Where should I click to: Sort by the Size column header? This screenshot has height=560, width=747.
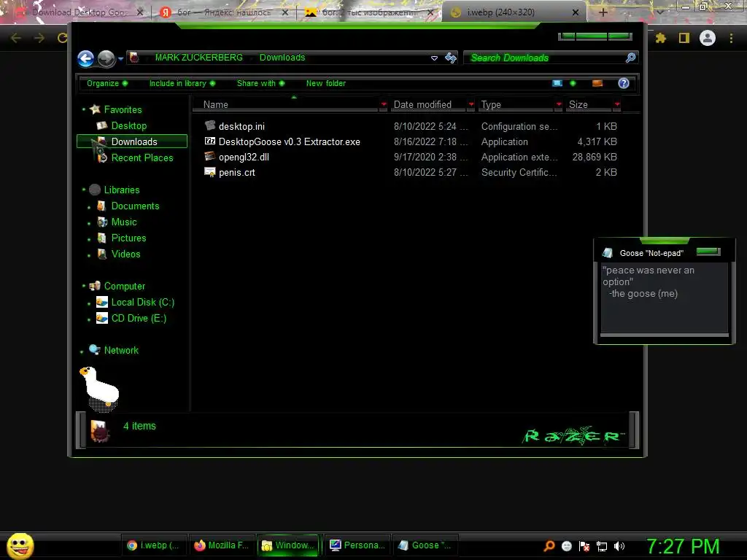(x=589, y=105)
